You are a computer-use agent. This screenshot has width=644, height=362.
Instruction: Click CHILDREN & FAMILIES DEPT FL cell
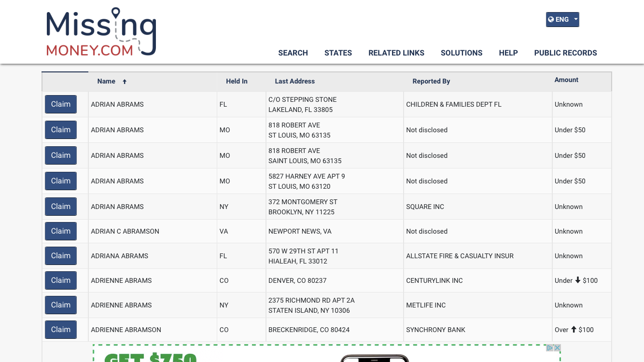coord(477,104)
